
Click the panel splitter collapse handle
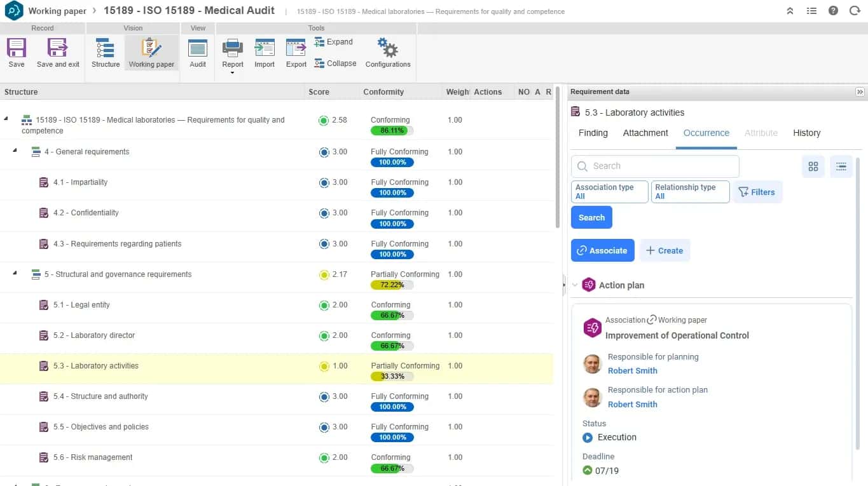tap(563, 285)
